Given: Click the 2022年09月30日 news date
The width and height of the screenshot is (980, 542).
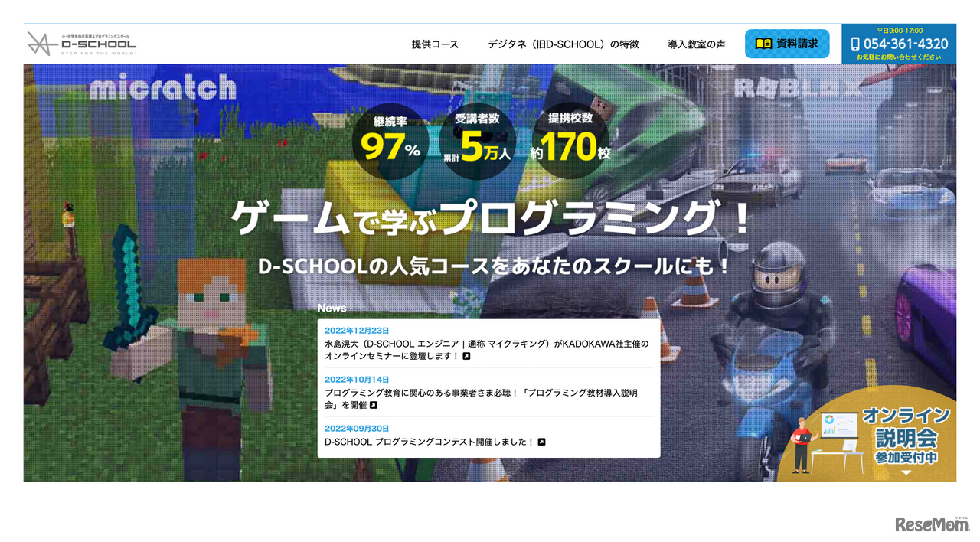Looking at the screenshot, I should (x=357, y=429).
